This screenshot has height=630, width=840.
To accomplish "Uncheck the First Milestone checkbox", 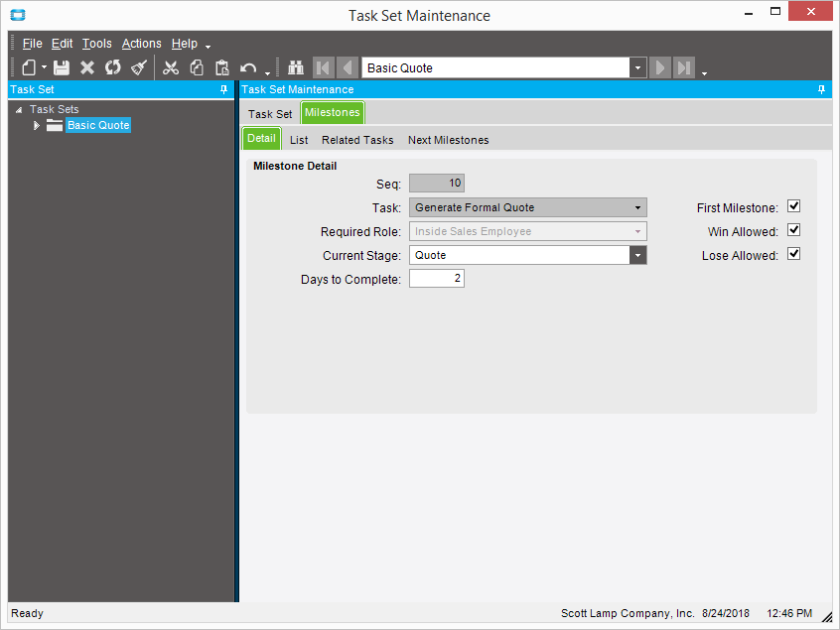I will pos(794,206).
